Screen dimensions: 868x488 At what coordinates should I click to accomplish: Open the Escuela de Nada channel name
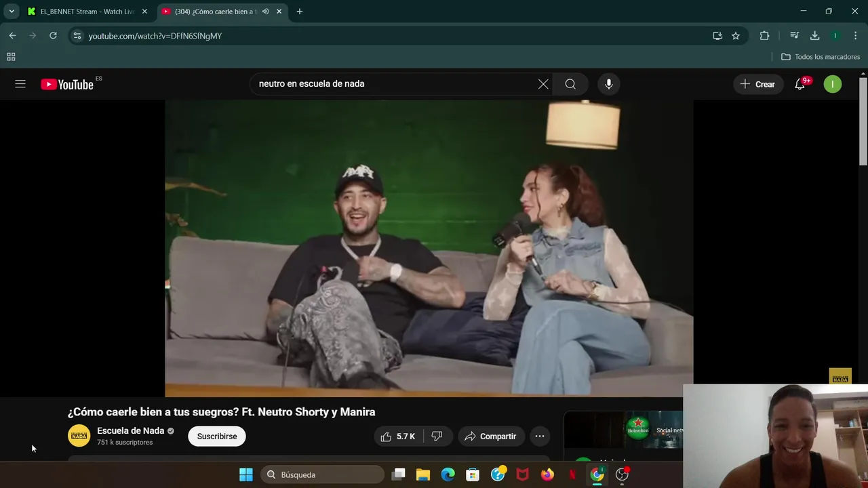pos(131,430)
